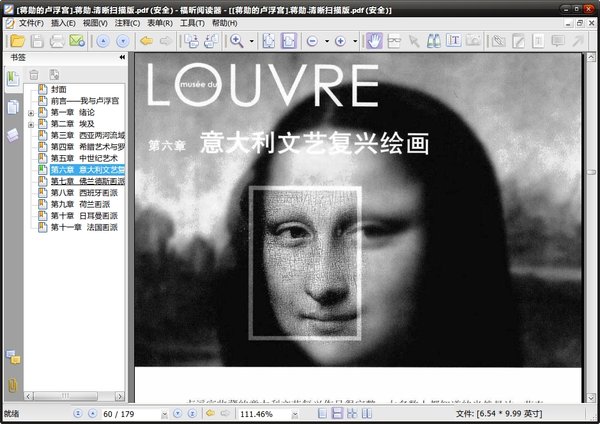Click the Open file folder icon

(x=14, y=41)
